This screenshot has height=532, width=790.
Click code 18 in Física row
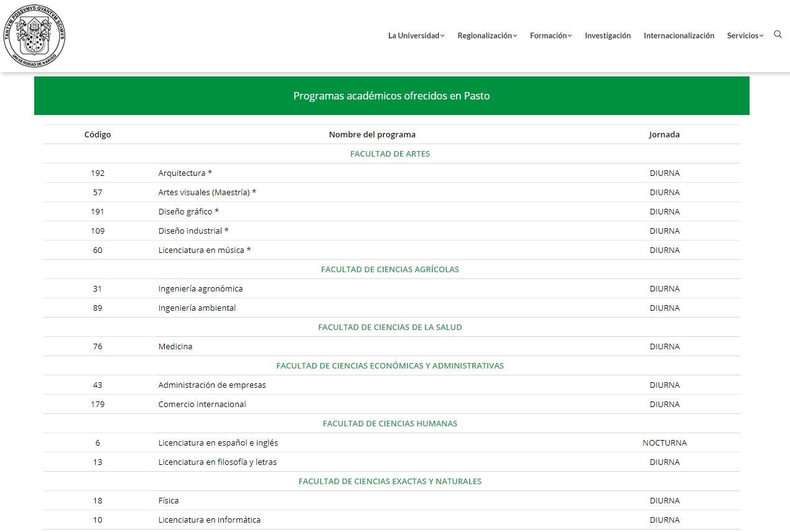[98, 500]
